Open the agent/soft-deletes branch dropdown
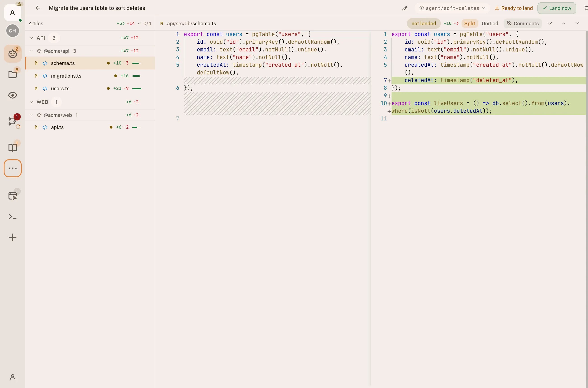The width and height of the screenshot is (588, 388). coord(452,8)
